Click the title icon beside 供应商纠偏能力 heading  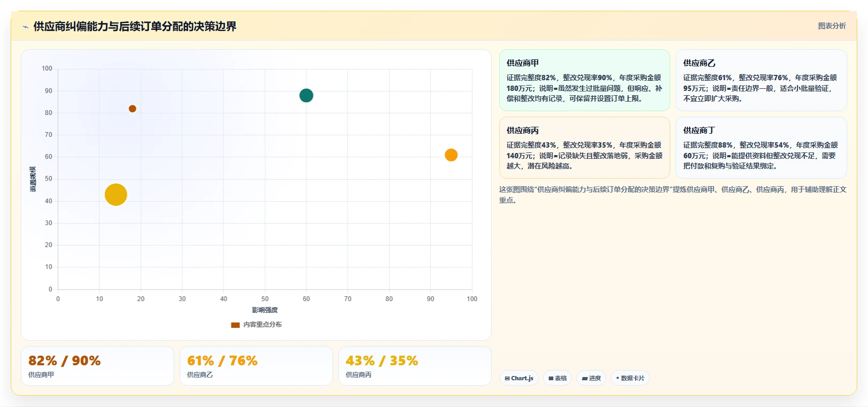(x=25, y=27)
